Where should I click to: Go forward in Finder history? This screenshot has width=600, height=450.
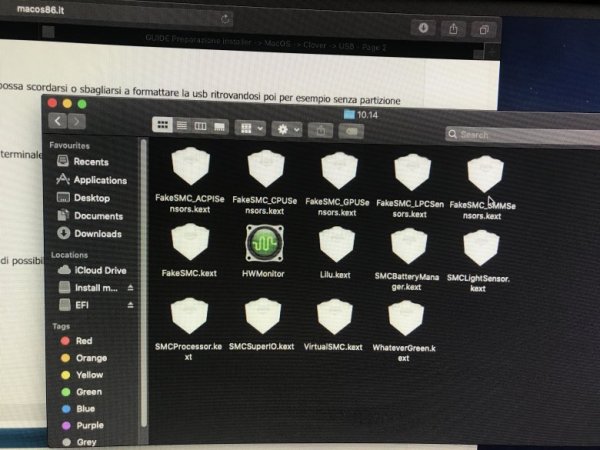click(77, 122)
